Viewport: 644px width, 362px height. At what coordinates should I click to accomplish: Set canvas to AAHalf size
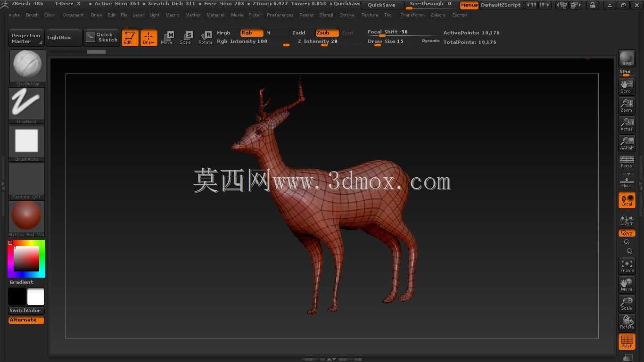click(x=627, y=143)
